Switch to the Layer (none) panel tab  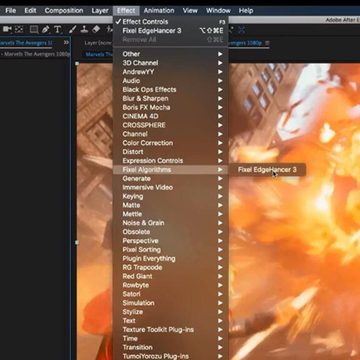click(x=97, y=43)
